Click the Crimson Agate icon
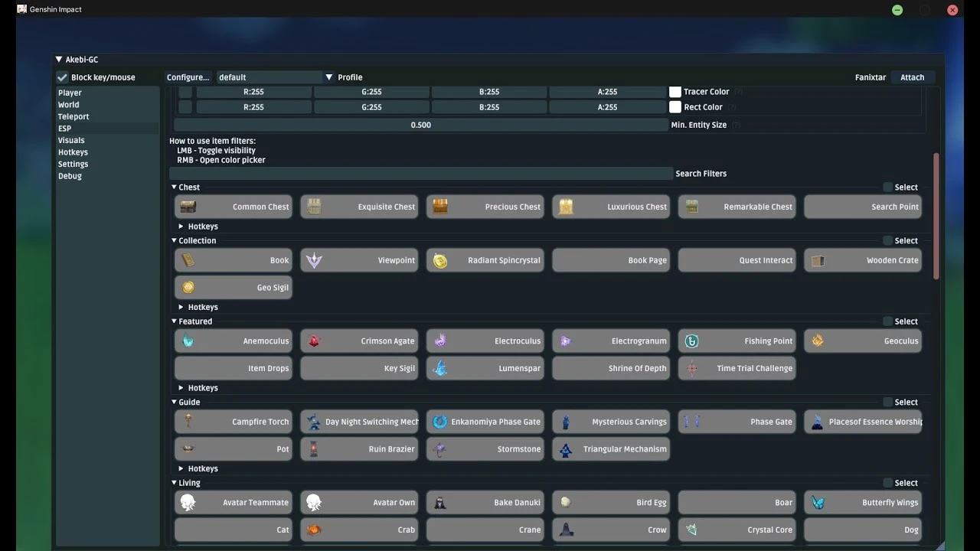This screenshot has width=980, height=551. (x=314, y=341)
